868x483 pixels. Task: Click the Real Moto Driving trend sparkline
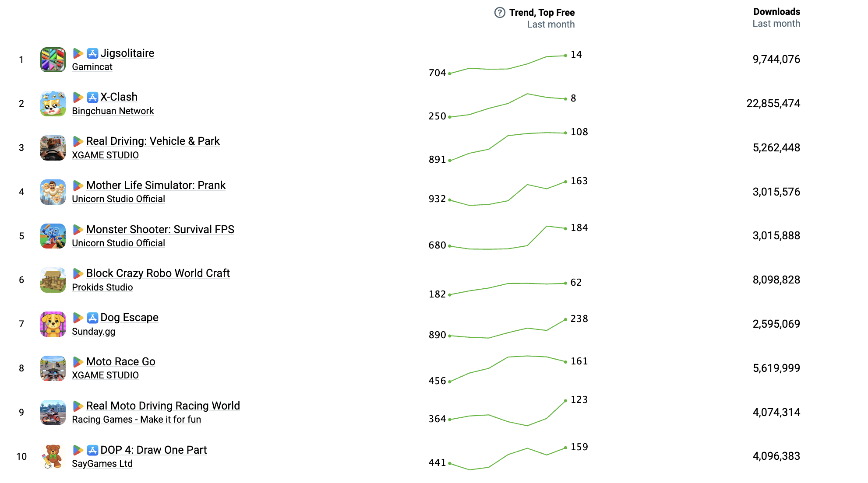pyautogui.click(x=508, y=413)
